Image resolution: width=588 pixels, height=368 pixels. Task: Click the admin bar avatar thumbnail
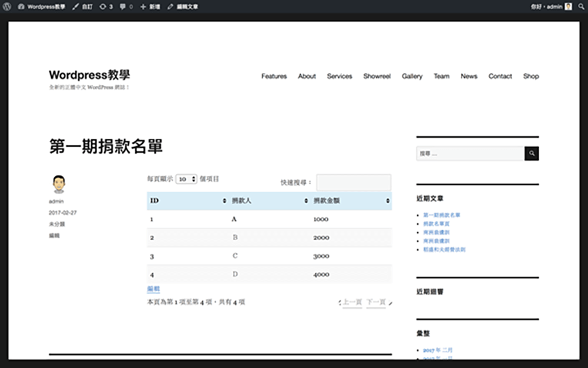(x=569, y=6)
